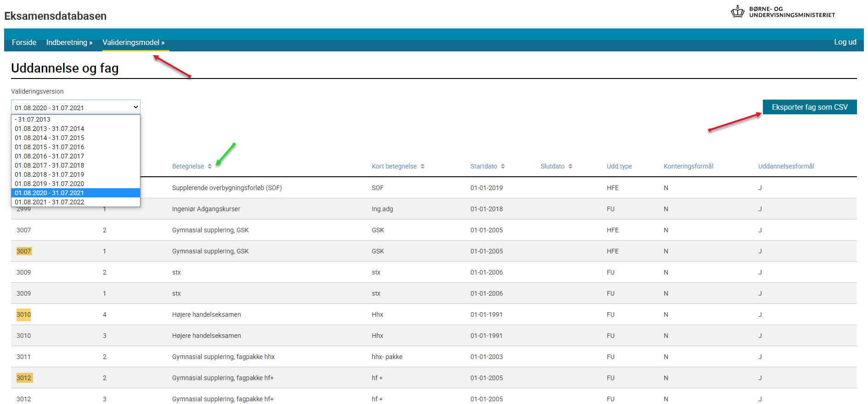
Task: Click the Slutdato column header
Action: (x=553, y=166)
